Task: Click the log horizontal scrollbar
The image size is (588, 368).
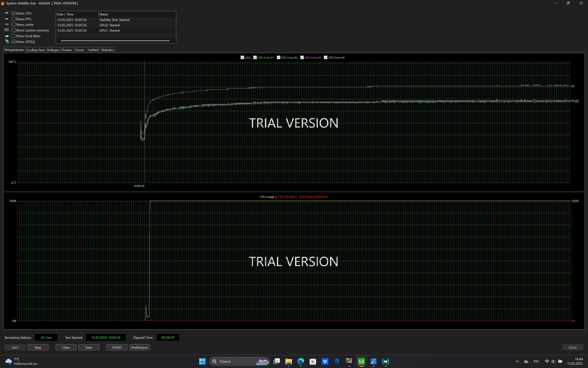Action: coord(115,41)
